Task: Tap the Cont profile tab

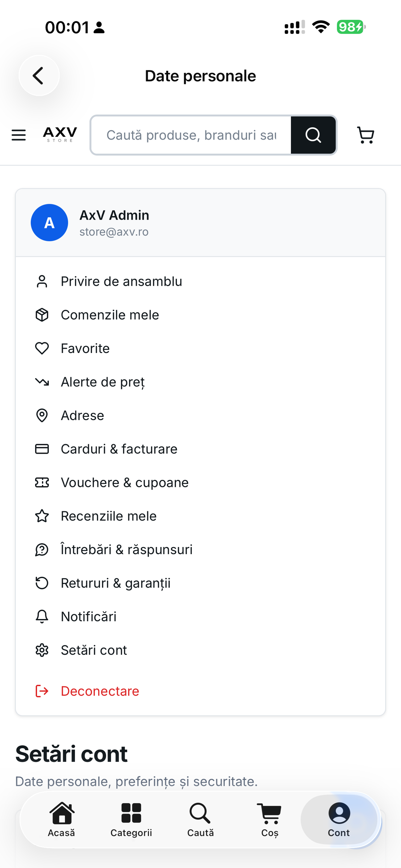Action: 339,819
